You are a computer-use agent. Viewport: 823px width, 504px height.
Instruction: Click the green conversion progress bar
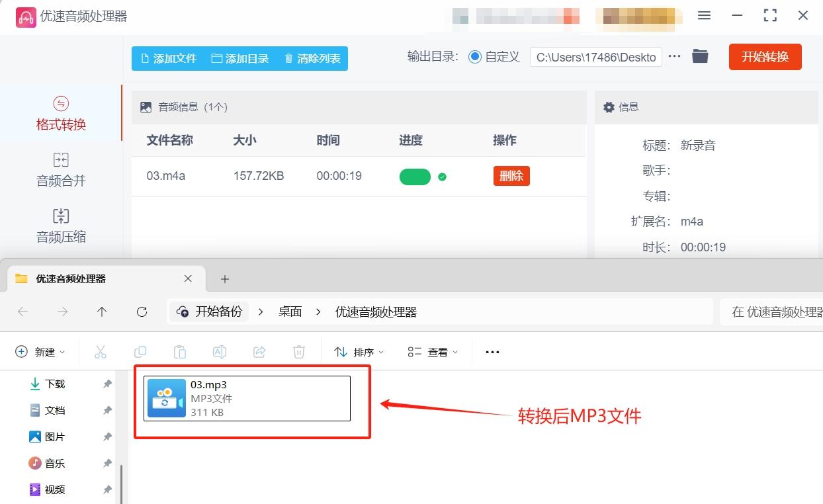tap(415, 176)
